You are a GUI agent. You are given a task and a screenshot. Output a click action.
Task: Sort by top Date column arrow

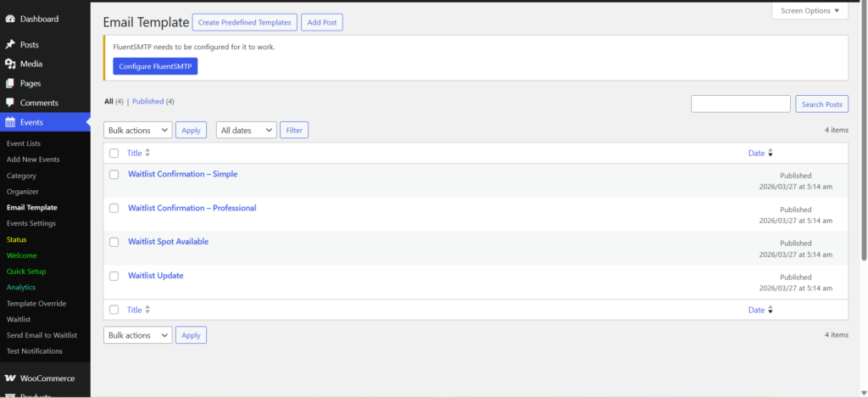[x=770, y=154]
